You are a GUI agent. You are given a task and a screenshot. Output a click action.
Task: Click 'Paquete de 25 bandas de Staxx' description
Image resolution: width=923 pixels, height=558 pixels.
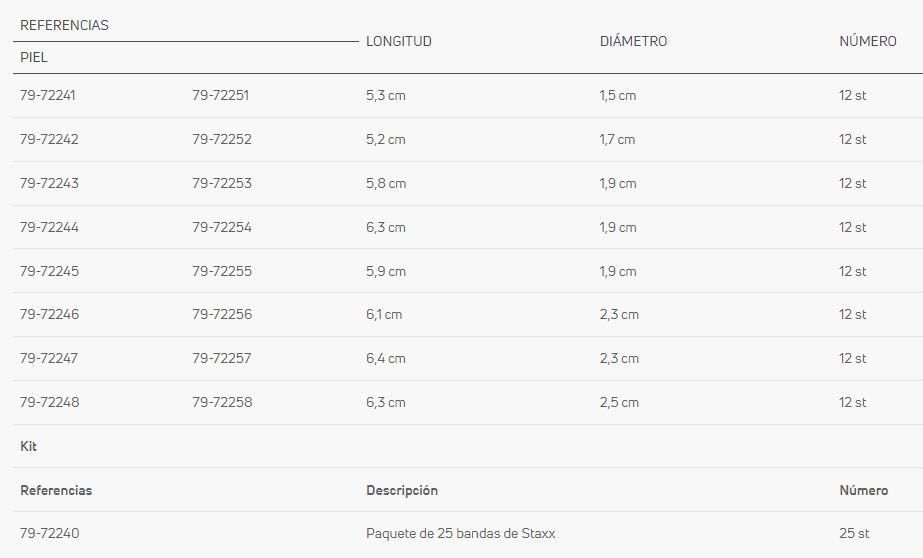pyautogui.click(x=460, y=534)
